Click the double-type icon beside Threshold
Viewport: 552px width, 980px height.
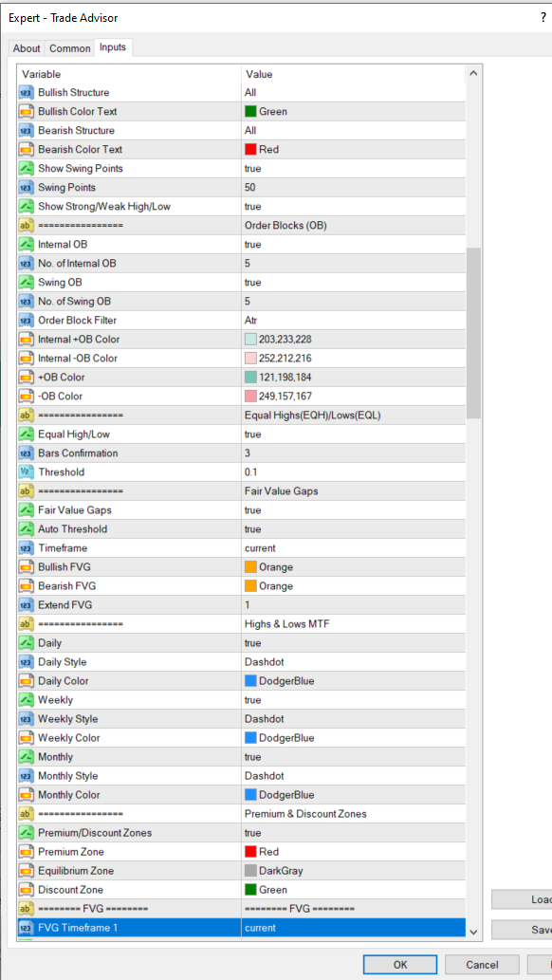pos(27,472)
